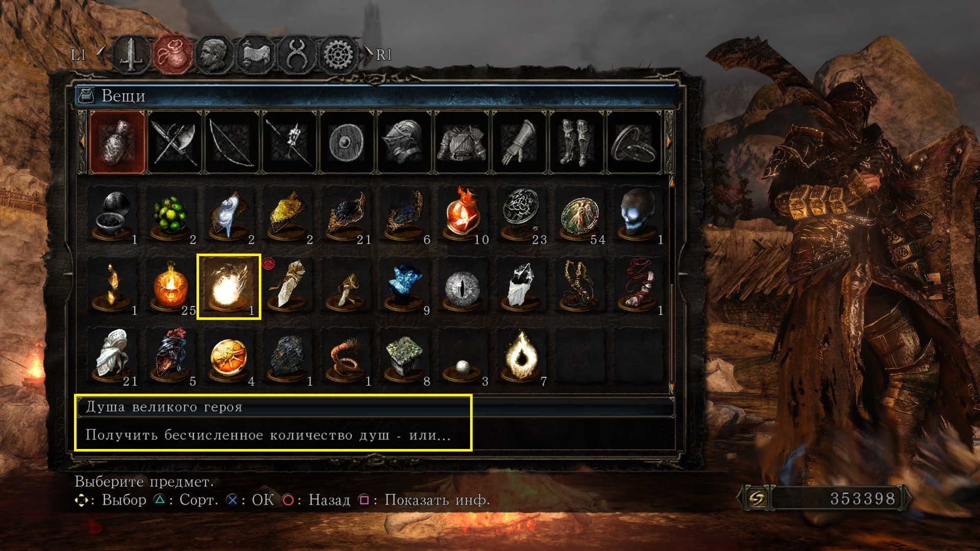The width and height of the screenshot is (980, 551).
Task: Select the glowing skull item
Action: pos(638,214)
